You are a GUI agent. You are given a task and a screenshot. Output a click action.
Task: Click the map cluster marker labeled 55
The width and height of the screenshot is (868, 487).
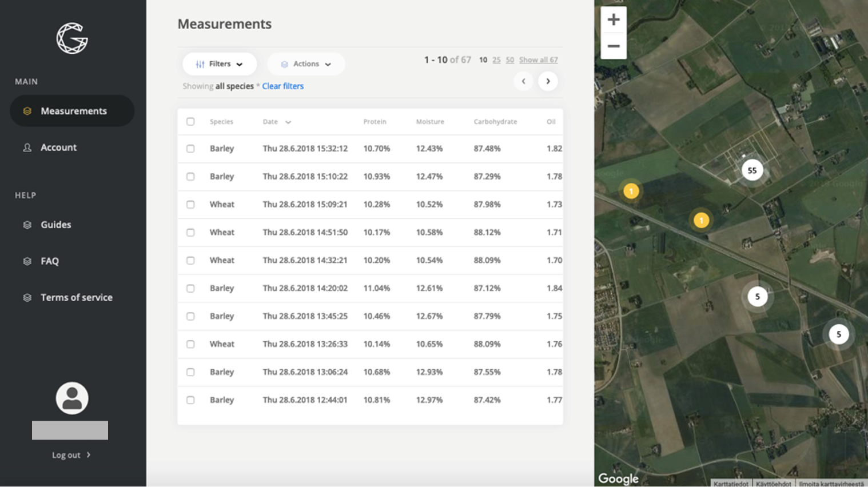point(752,170)
